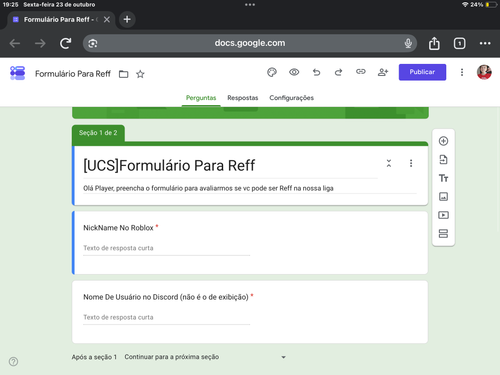Screen dimensions: 500x375
Task: Move form to folder icon
Action: tap(124, 74)
